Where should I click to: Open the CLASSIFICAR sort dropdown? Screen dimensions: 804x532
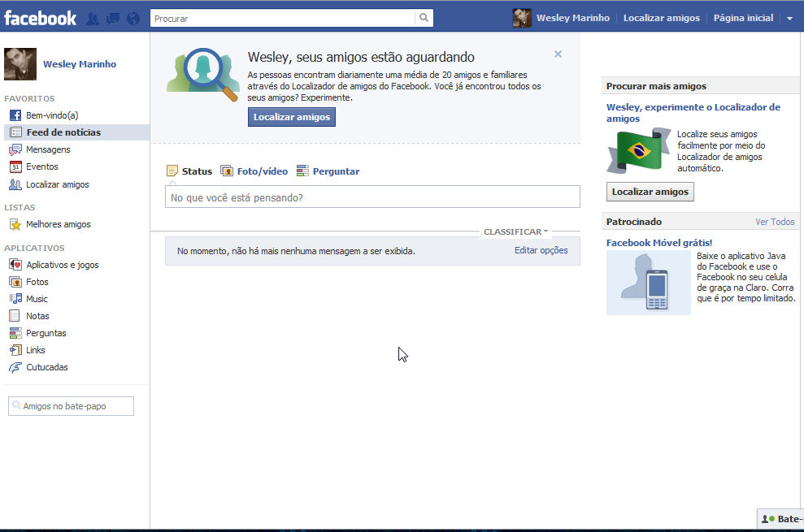click(515, 231)
